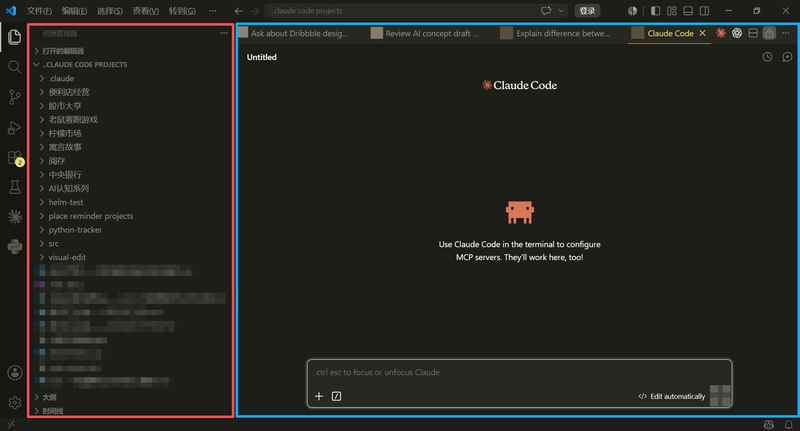Image resolution: width=800 pixels, height=431 pixels.
Task: Click the Untitled session title
Action: click(262, 57)
